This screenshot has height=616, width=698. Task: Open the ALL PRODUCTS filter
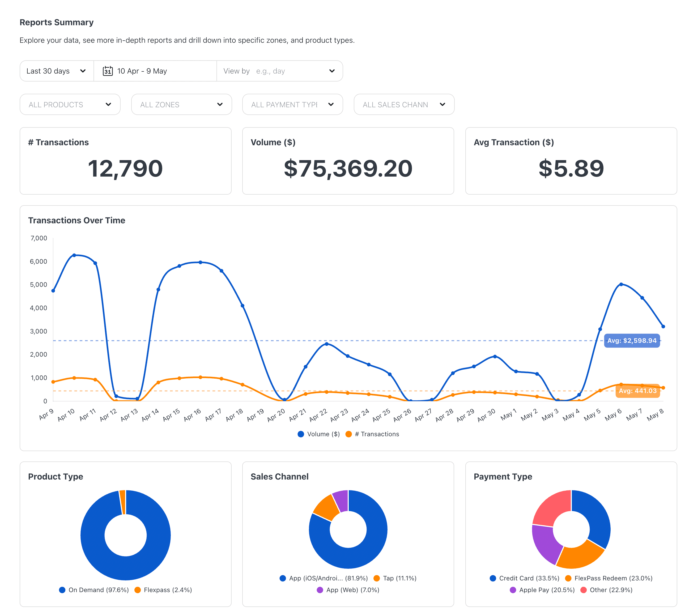(x=70, y=105)
